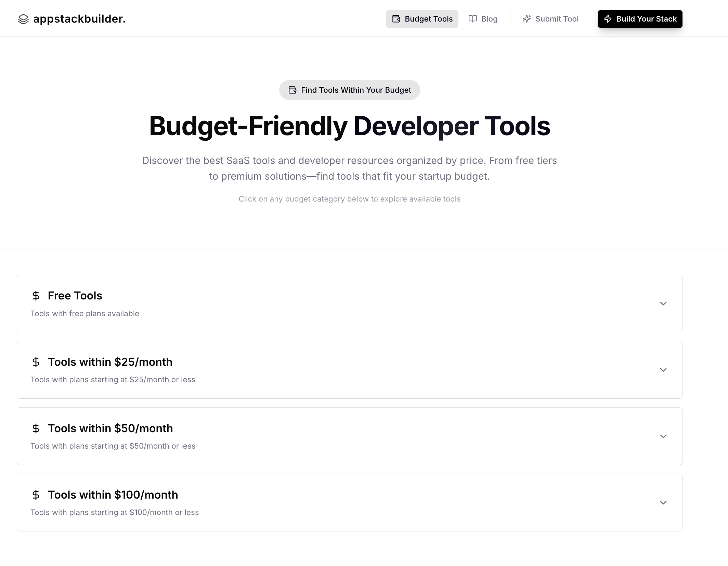Select the open book icon next to Blog

tap(472, 19)
